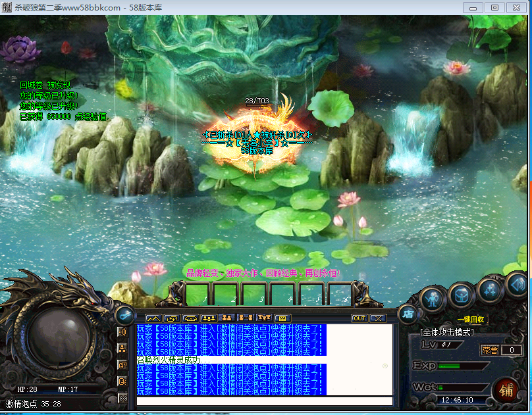Open the telephone-shaped toolbar icon

[190, 318]
